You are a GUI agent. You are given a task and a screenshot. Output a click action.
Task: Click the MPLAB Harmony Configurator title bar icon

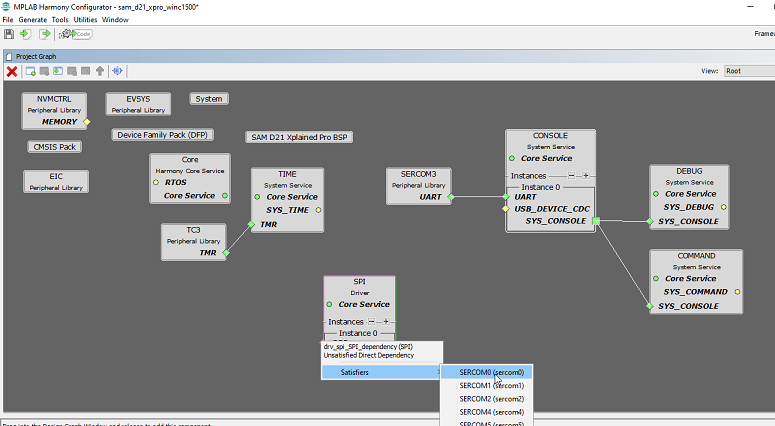(6, 7)
